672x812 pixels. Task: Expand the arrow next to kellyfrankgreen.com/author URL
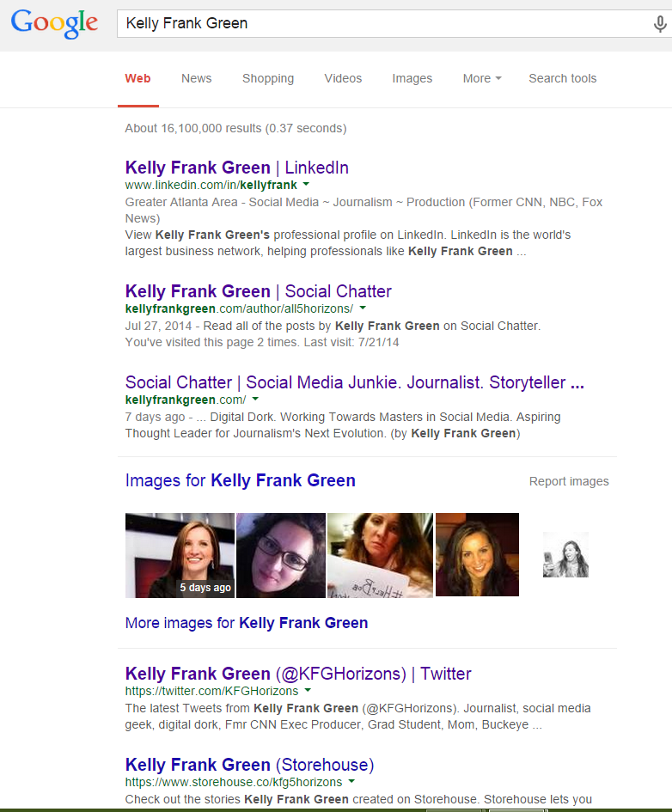(x=363, y=308)
